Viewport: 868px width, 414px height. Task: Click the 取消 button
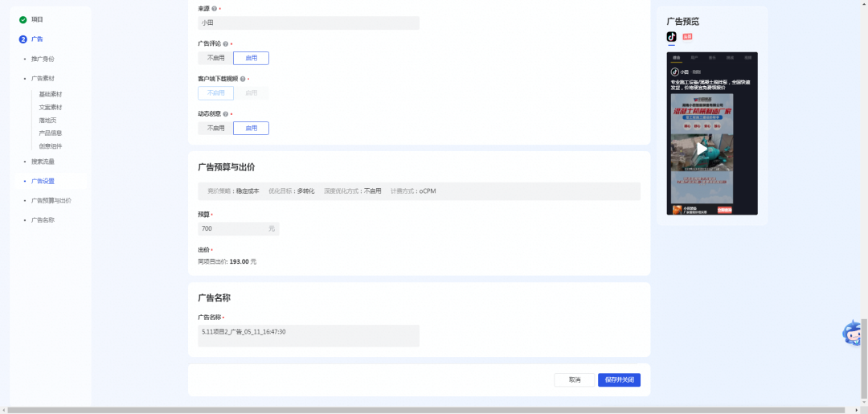coord(575,379)
